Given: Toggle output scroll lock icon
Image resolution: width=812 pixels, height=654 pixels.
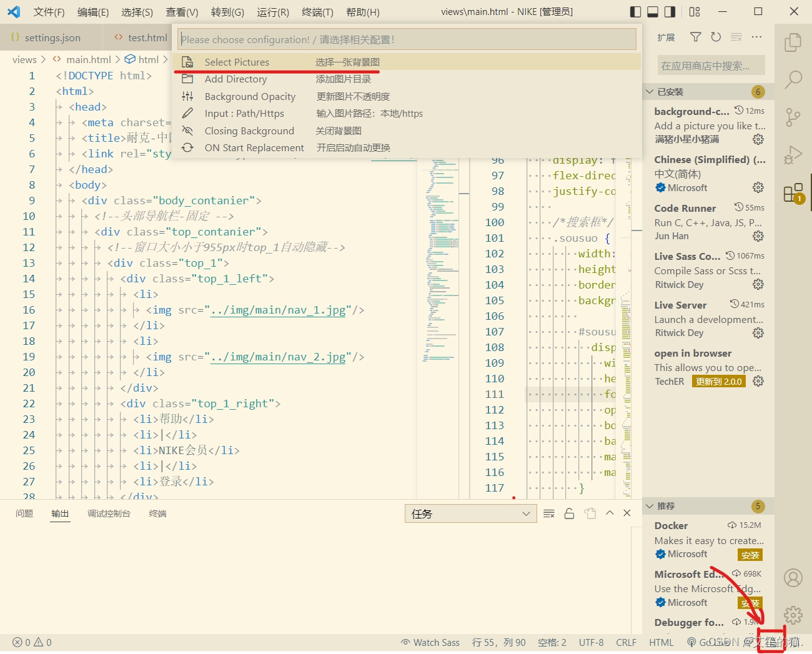Looking at the screenshot, I should [569, 513].
